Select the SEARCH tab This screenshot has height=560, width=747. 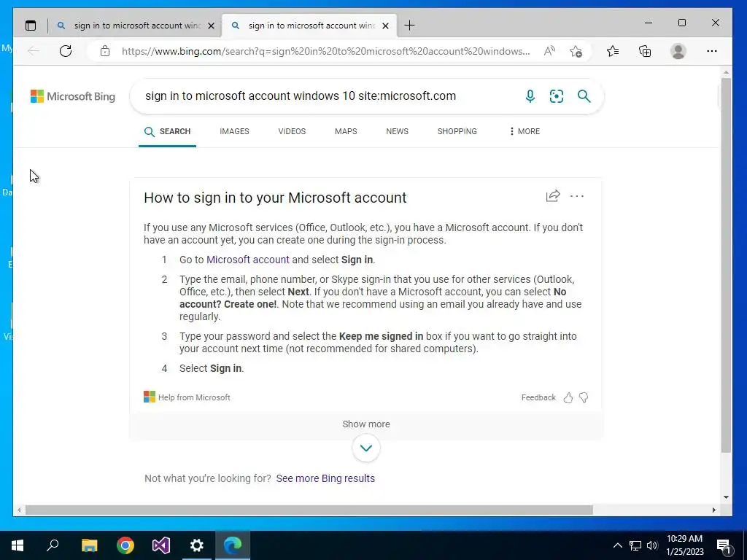pyautogui.click(x=167, y=131)
